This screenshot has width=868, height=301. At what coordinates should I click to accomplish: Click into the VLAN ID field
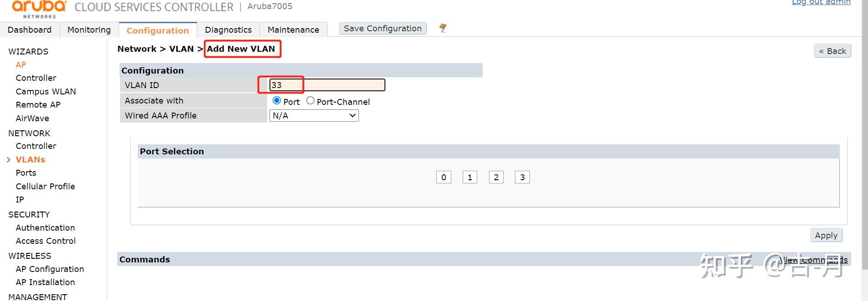[x=327, y=85]
